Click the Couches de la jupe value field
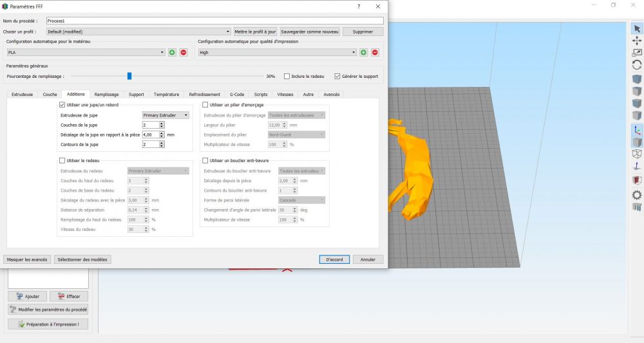This screenshot has width=644, height=343. (x=150, y=125)
